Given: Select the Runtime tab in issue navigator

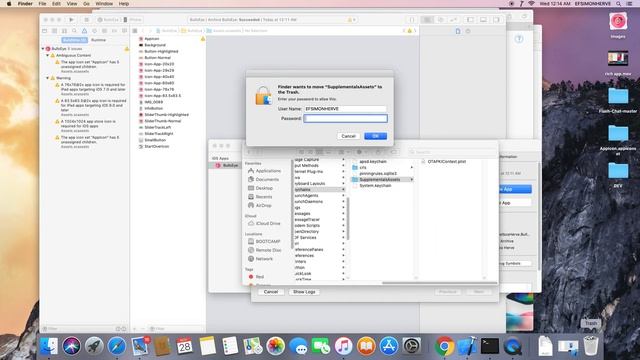Looking at the screenshot, I should tap(98, 40).
